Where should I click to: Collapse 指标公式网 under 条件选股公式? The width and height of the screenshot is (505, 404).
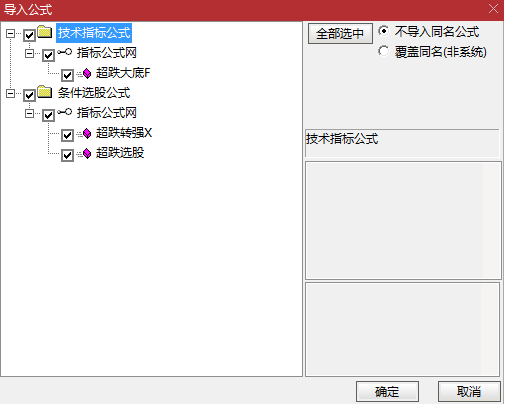click(x=30, y=113)
